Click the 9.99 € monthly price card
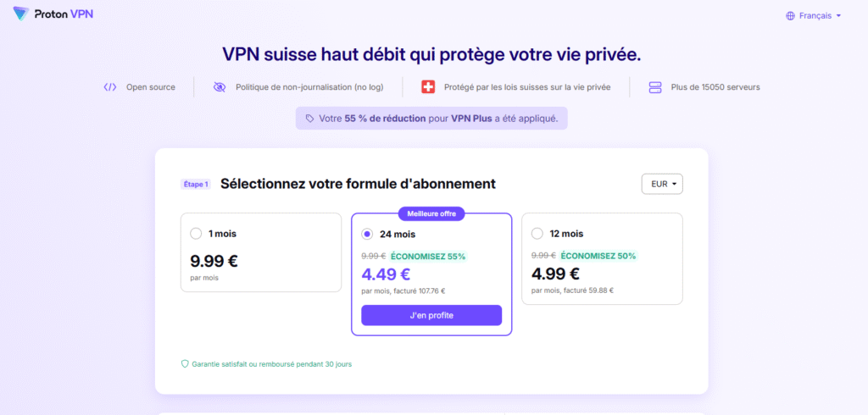 (261, 252)
